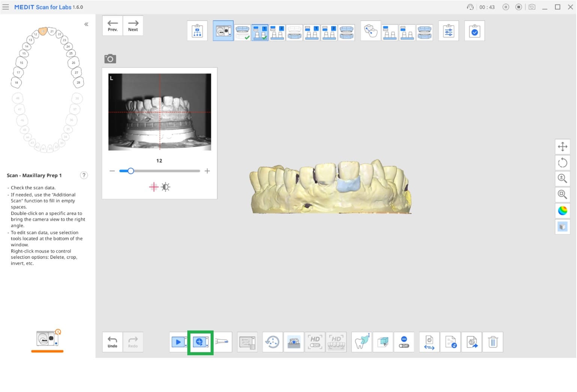Toggle the brightness sun icon
This screenshot has width=577, height=392.
(x=166, y=187)
